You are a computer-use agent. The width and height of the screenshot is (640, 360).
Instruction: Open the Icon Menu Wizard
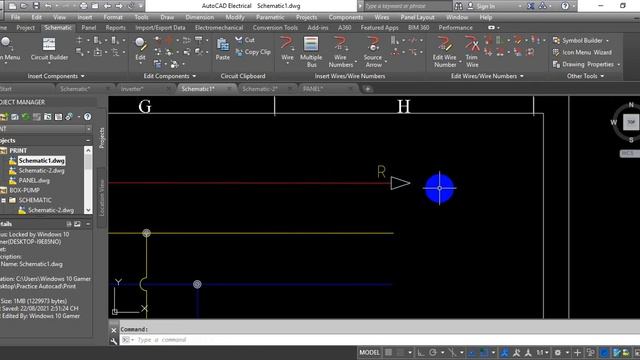582,52
